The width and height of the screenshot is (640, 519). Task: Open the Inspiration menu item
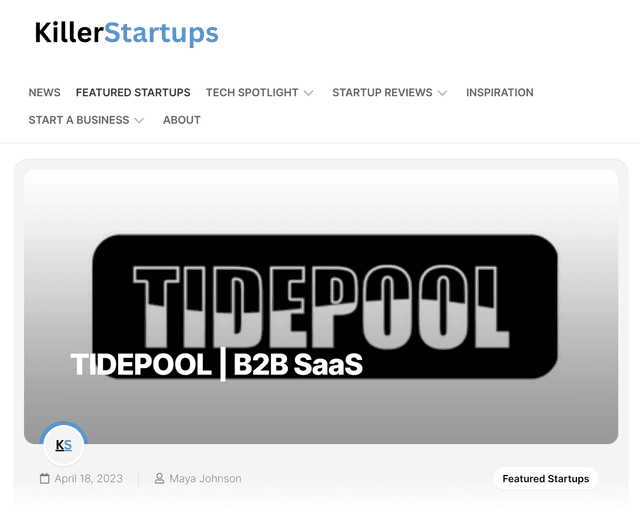pyautogui.click(x=500, y=93)
